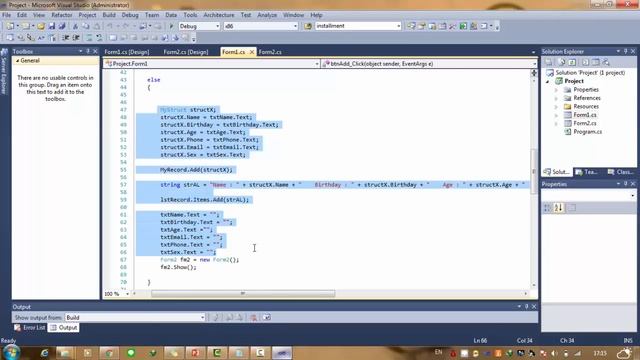This screenshot has width=640, height=360.
Task: Open the Team Explorer panel tab
Action: 587,172
